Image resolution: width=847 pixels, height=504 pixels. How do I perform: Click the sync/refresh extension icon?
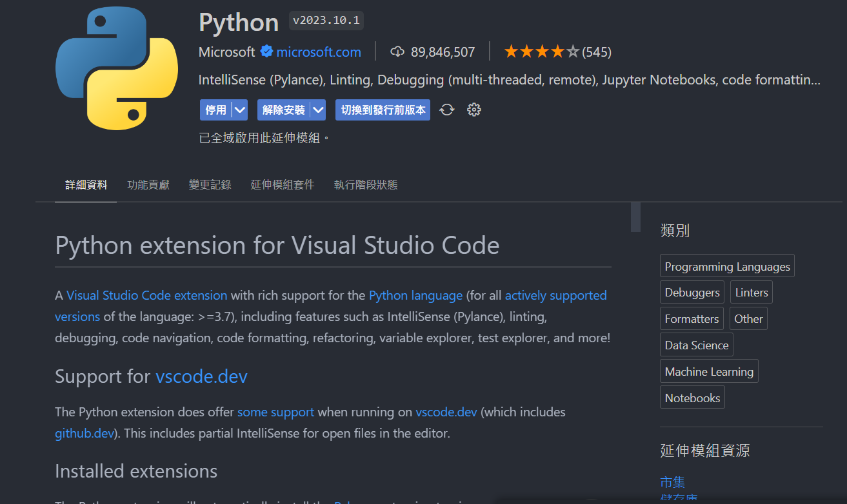447,110
